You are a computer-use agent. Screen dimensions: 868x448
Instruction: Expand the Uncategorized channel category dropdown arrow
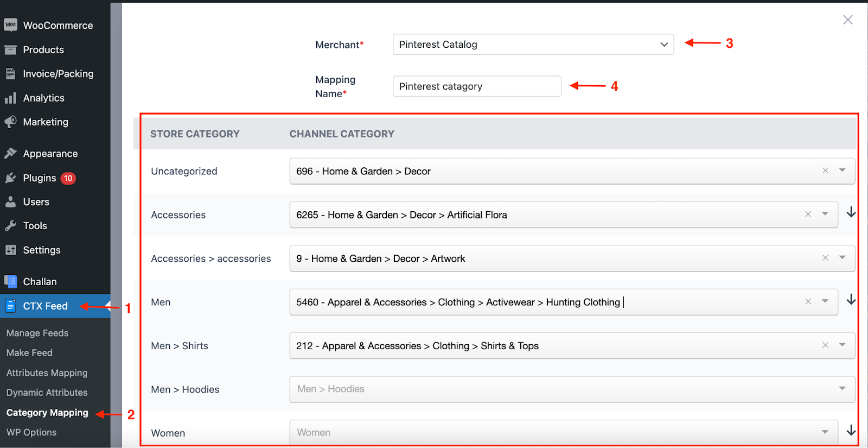(x=843, y=171)
